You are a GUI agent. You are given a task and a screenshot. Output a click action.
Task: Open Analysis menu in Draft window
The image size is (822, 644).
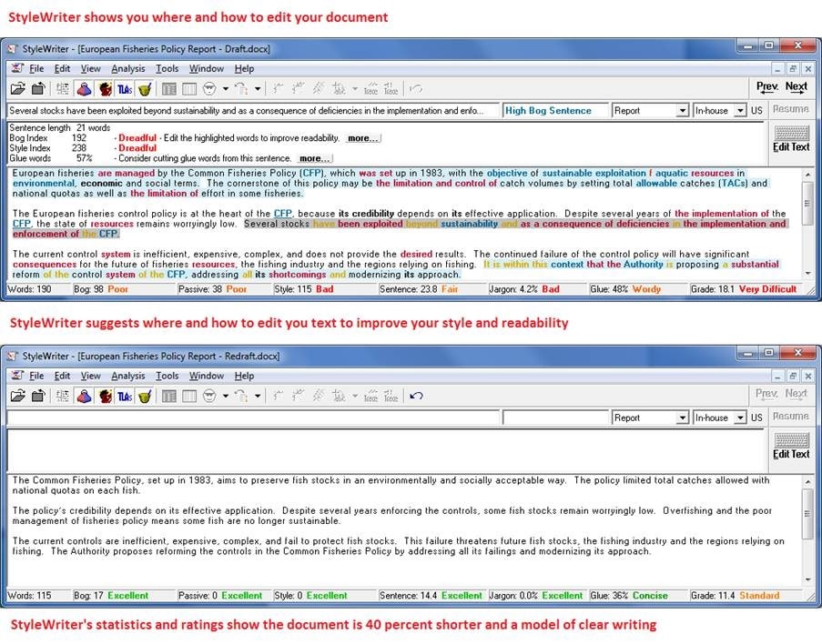tap(128, 68)
